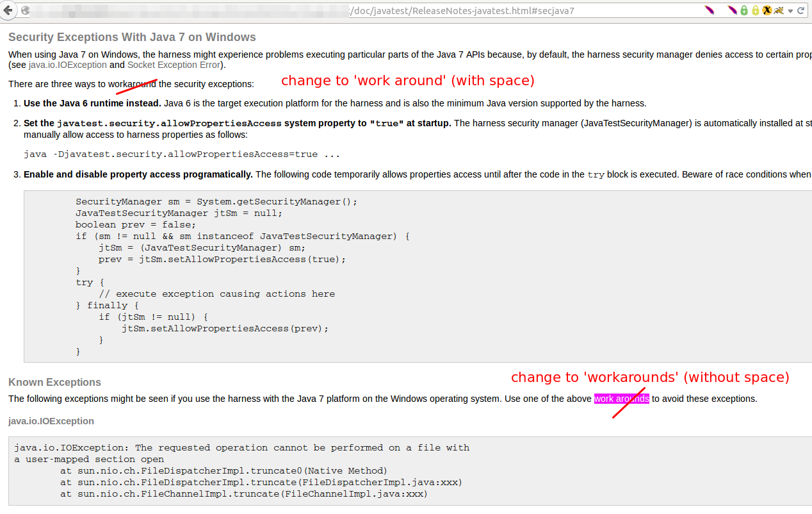The height and width of the screenshot is (514, 812).
Task: Click inside the SecurityManager code block
Action: pos(256,276)
